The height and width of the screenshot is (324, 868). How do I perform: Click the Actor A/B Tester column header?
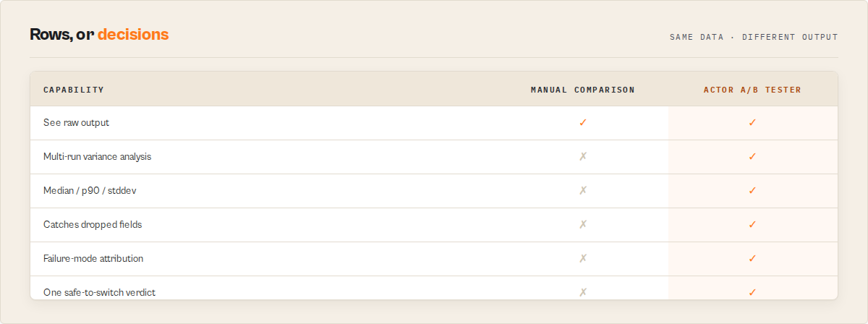point(752,90)
